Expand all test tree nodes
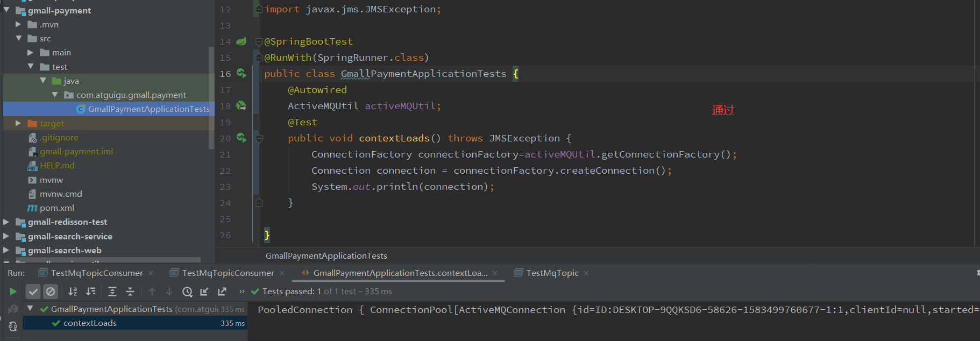The image size is (980, 341). click(x=112, y=292)
